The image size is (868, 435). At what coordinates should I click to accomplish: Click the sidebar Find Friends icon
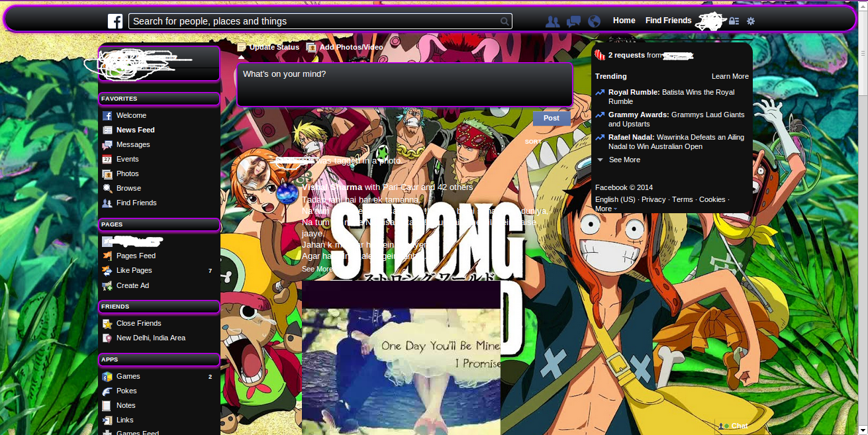(x=107, y=203)
